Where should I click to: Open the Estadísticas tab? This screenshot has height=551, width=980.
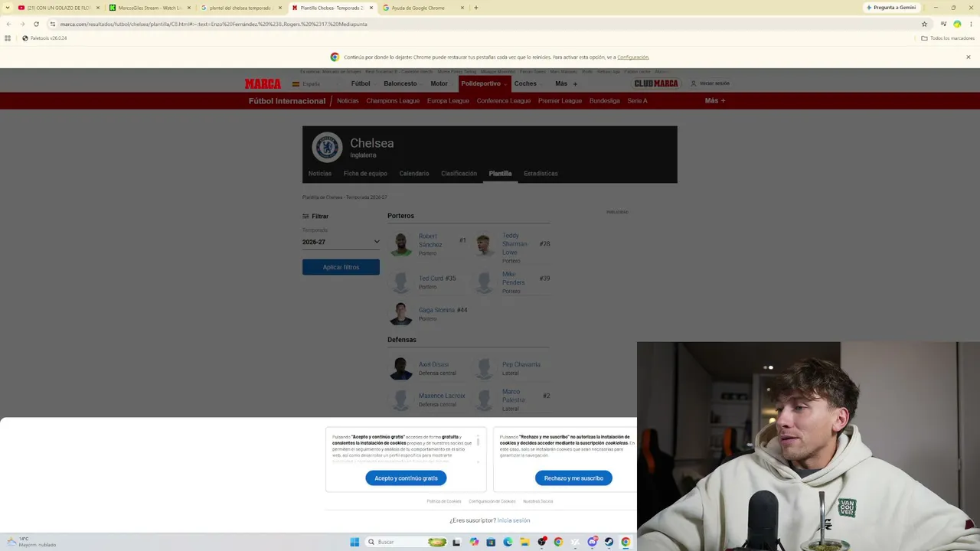pos(541,174)
